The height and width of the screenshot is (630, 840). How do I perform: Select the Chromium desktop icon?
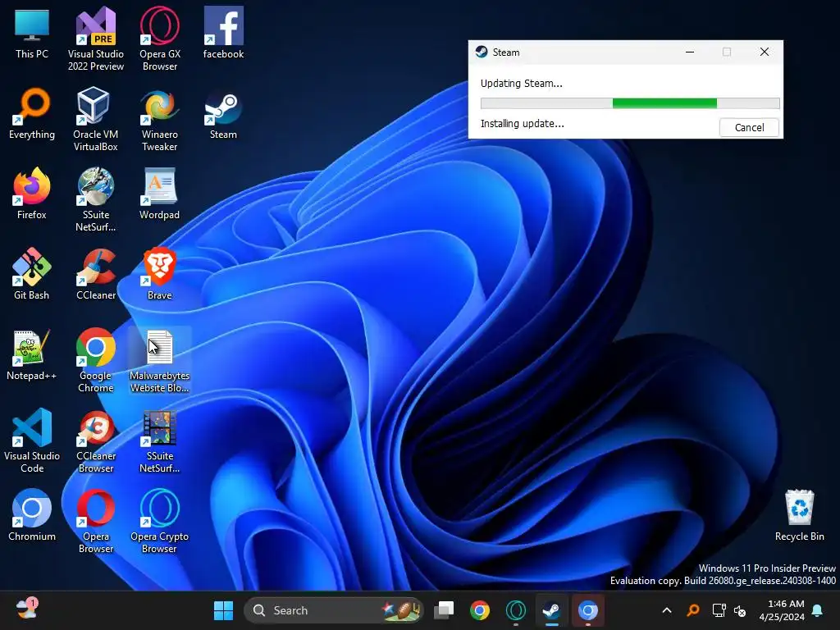(32, 515)
